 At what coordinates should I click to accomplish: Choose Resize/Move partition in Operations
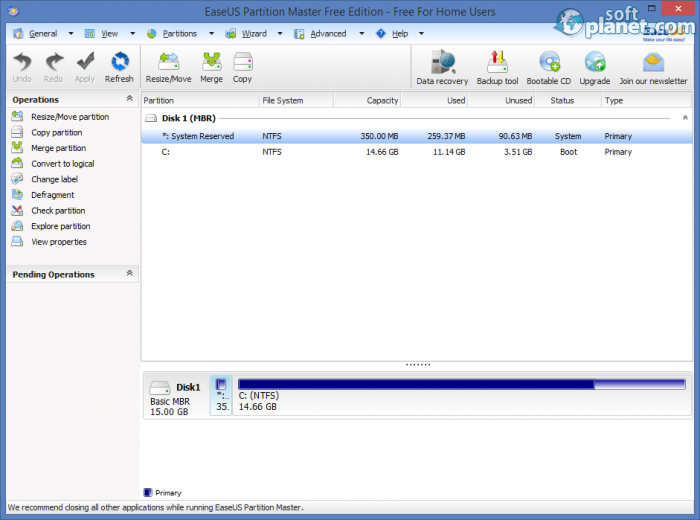pyautogui.click(x=70, y=117)
